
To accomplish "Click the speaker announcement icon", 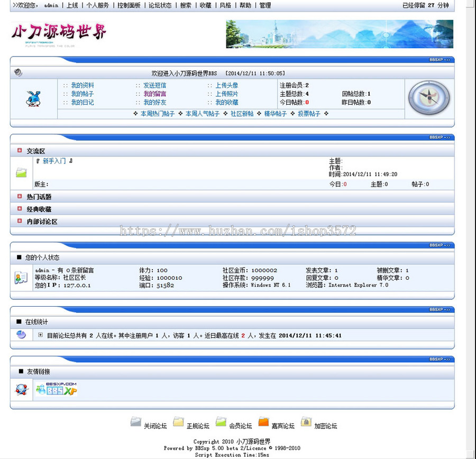I will (18, 73).
